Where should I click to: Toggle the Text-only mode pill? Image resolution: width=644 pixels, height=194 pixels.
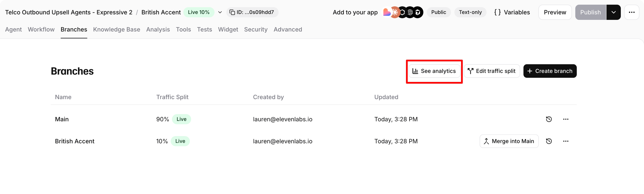(x=470, y=12)
